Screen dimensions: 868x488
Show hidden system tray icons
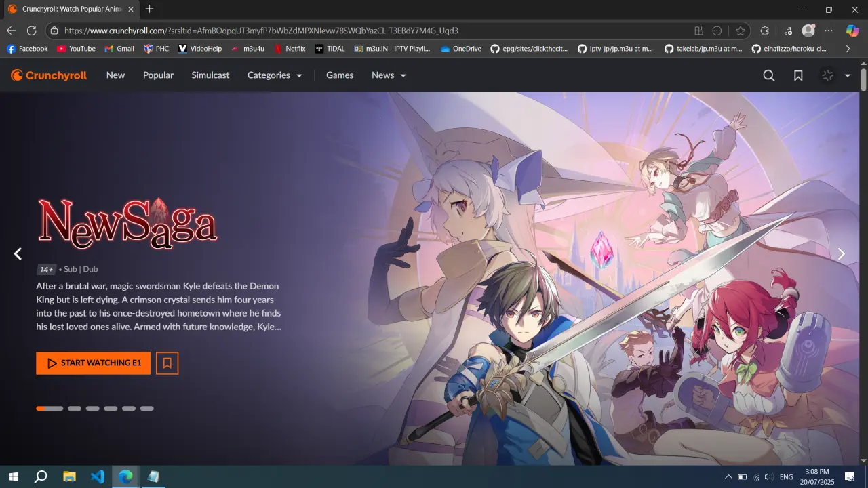[x=728, y=477]
